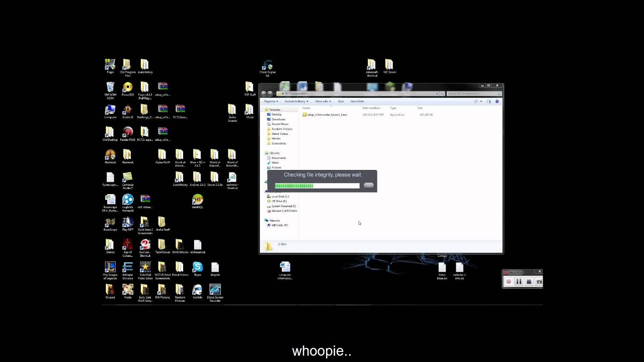Open the Include in library dropdown
This screenshot has width=644, height=362.
[x=296, y=102]
